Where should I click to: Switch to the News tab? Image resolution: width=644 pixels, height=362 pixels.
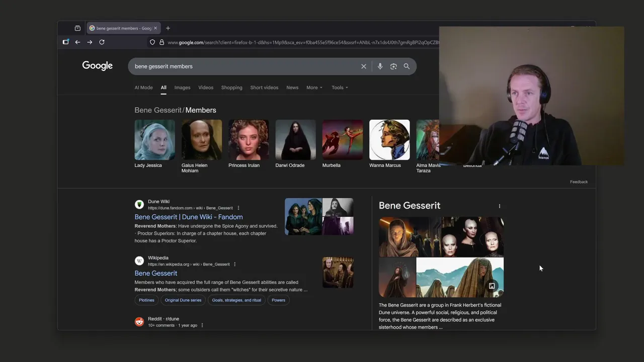[x=292, y=87]
